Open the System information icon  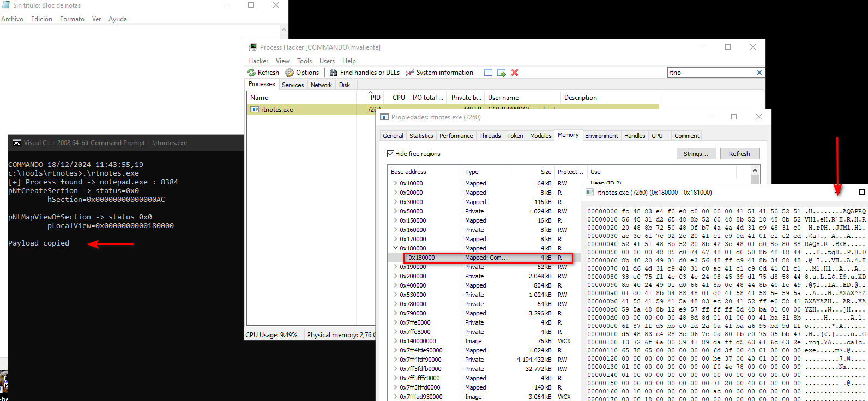pyautogui.click(x=410, y=73)
